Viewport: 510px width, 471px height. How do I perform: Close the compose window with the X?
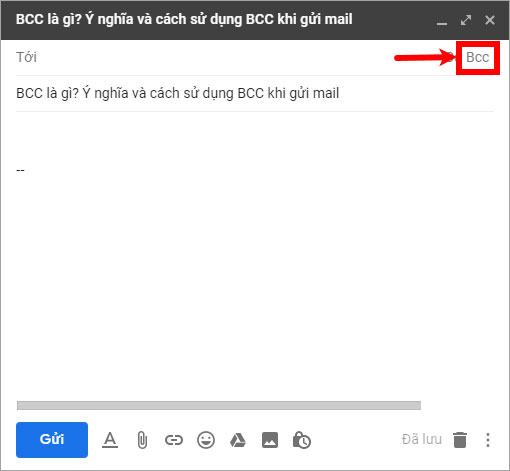click(490, 20)
